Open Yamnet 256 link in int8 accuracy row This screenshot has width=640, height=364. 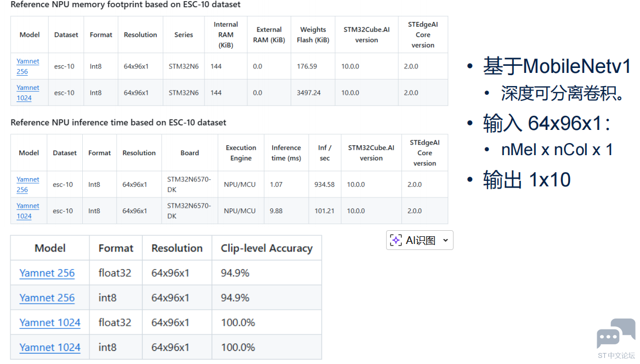click(x=47, y=298)
